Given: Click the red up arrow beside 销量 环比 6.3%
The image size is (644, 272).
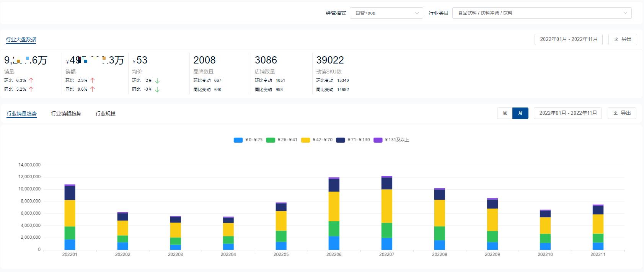Looking at the screenshot, I should tap(31, 80).
